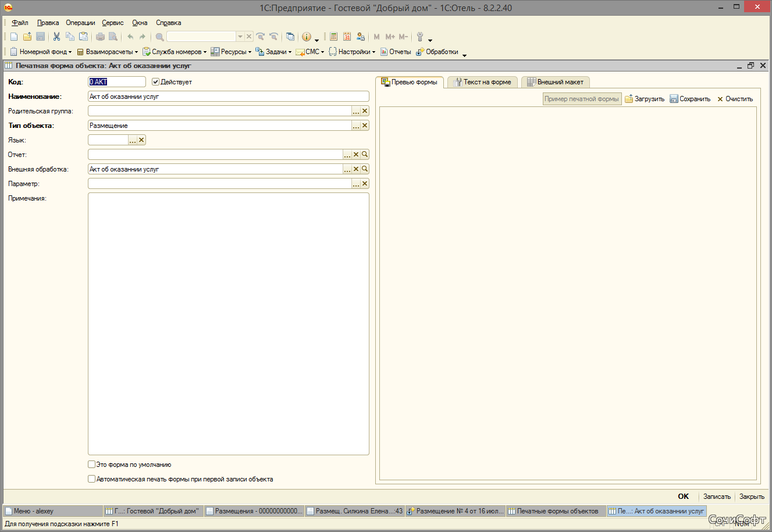Open the Настройки dropdown menu
This screenshot has height=532, width=772.
pyautogui.click(x=353, y=52)
